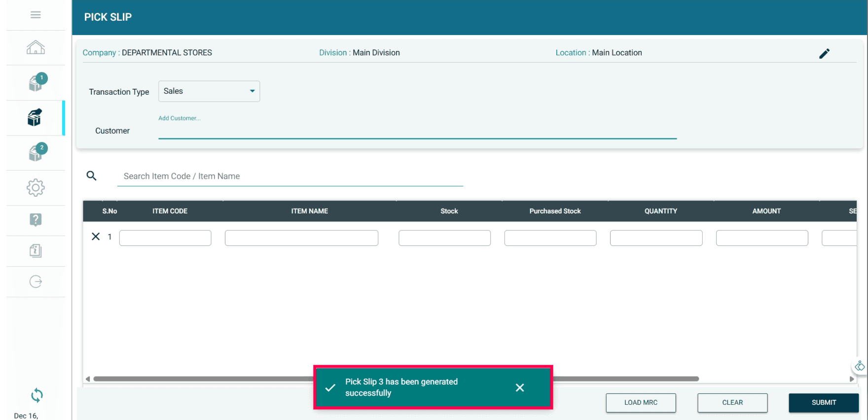Viewport: 868px width, 420px height.
Task: Click the scroll left arrow of table
Action: pos(88,379)
